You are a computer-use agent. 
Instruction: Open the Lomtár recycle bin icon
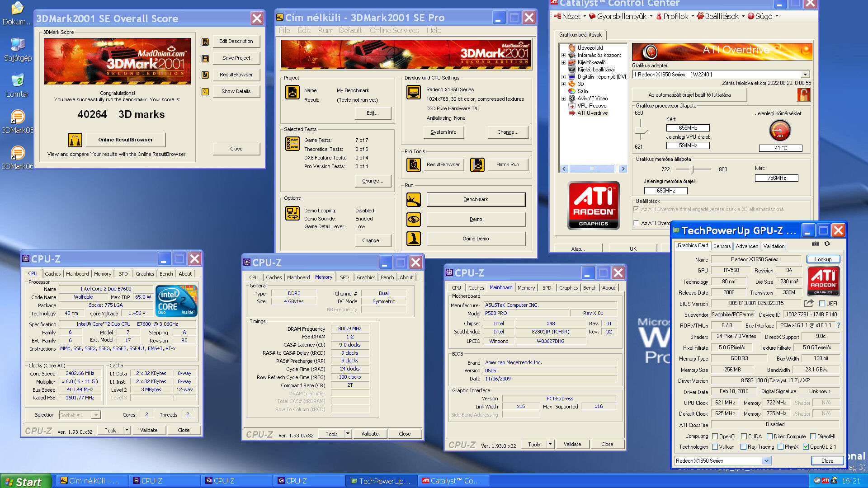tap(18, 86)
